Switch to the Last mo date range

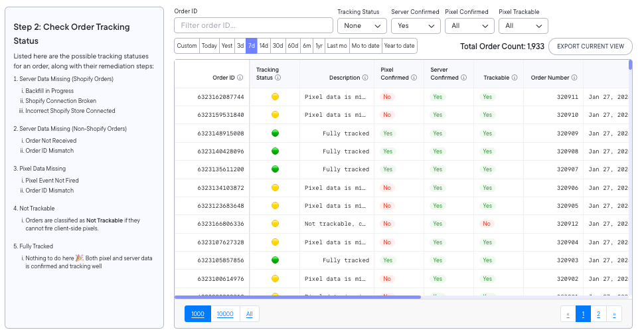[337, 46]
